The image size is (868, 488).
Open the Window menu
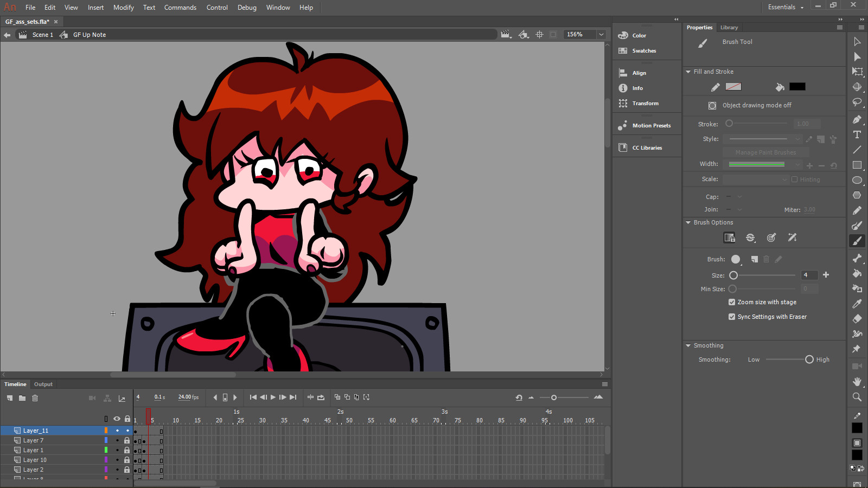click(x=278, y=8)
